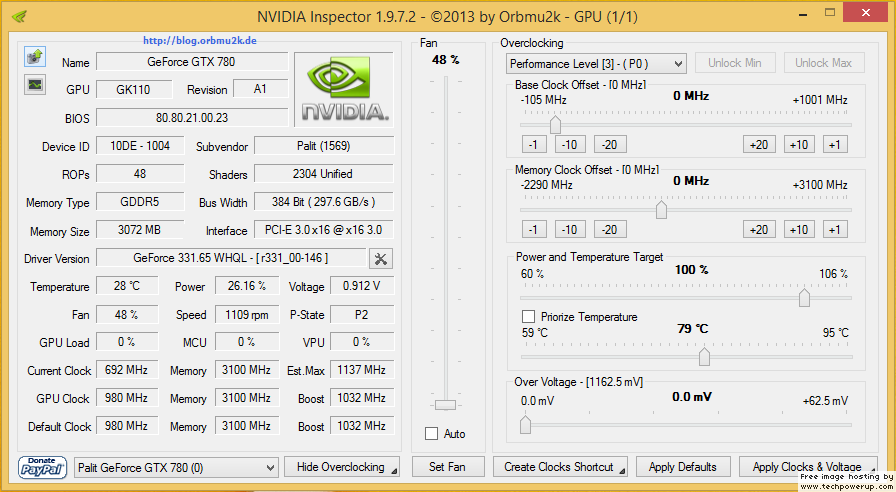Click Apply Defaults button
Viewport: 896px width, 492px height.
pyautogui.click(x=683, y=467)
